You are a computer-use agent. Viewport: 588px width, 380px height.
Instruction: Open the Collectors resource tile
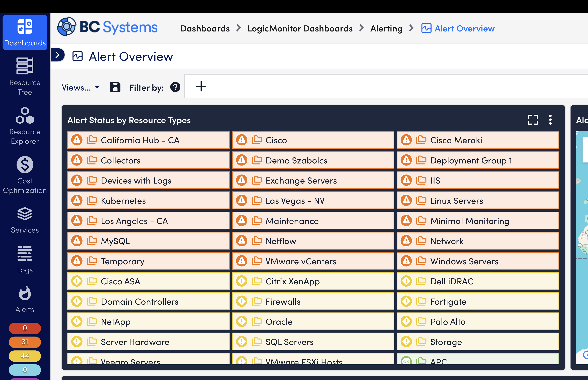pos(149,160)
